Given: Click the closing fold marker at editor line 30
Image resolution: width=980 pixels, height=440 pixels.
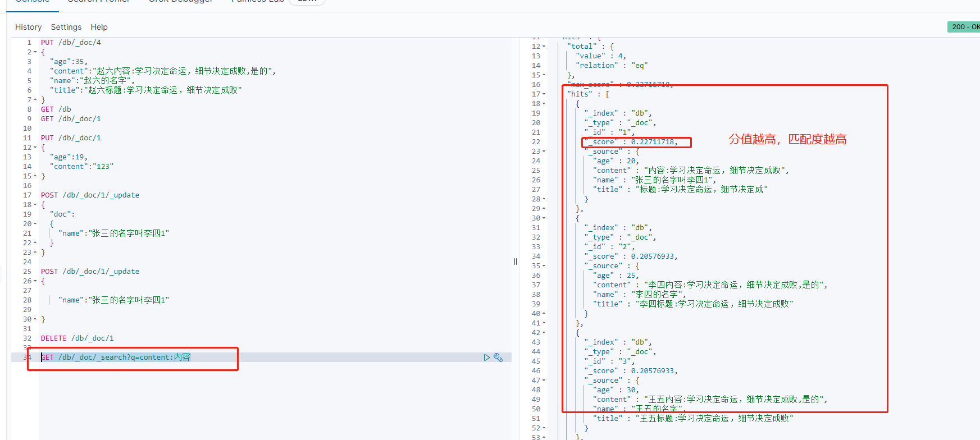Looking at the screenshot, I should (35, 319).
